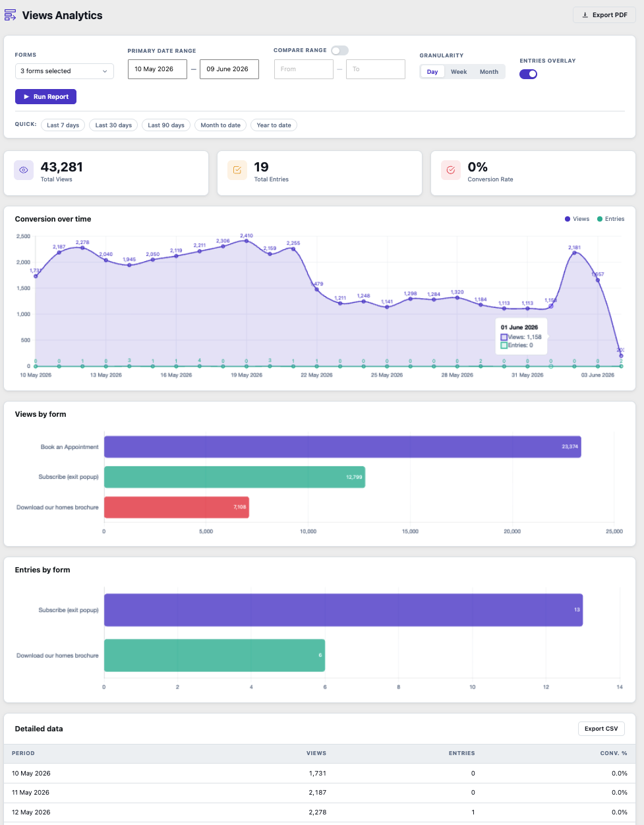The height and width of the screenshot is (825, 644).
Task: Switch granularity to Month
Action: coord(489,72)
